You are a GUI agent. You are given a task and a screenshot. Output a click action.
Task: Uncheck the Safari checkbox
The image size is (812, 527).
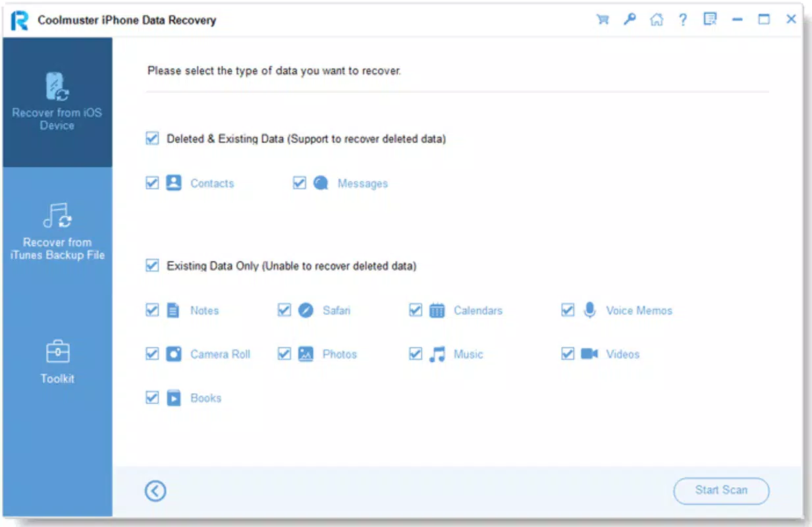pyautogui.click(x=284, y=310)
